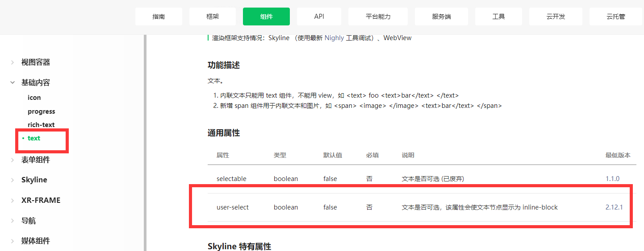Open the 1.1.0 version link
Image resolution: width=644 pixels, height=251 pixels.
point(612,179)
